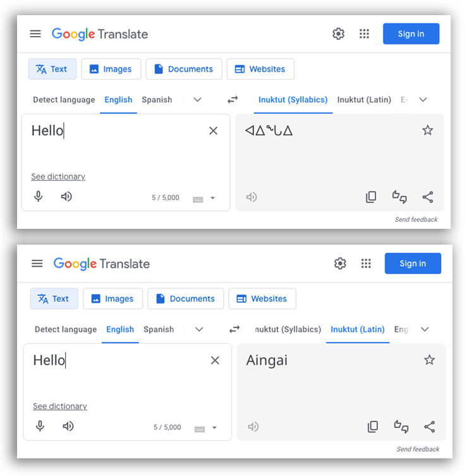Save Syllabics translation with star icon
The width and height of the screenshot is (467, 476).
tap(428, 130)
